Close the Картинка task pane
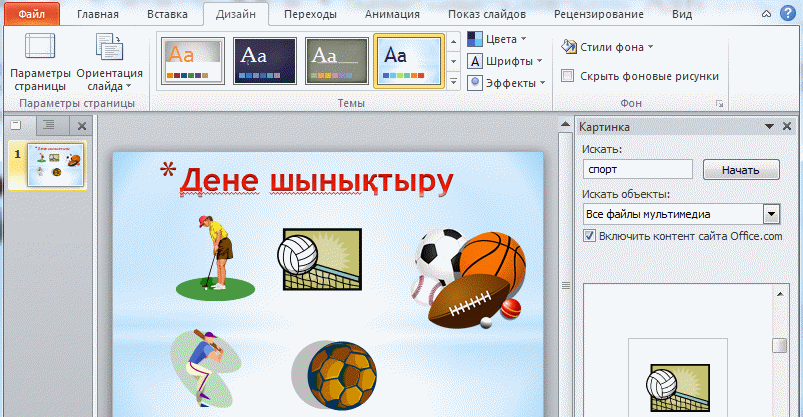Viewport: 803px width, 417px height. (787, 127)
